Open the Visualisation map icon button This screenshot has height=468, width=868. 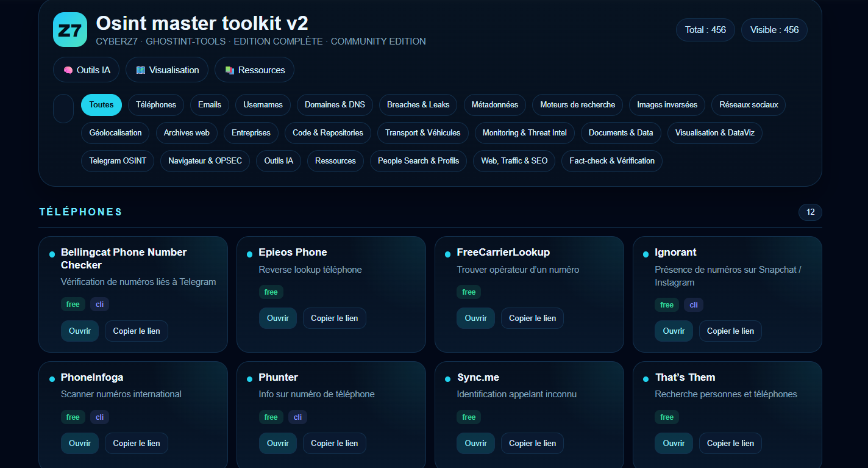click(167, 70)
